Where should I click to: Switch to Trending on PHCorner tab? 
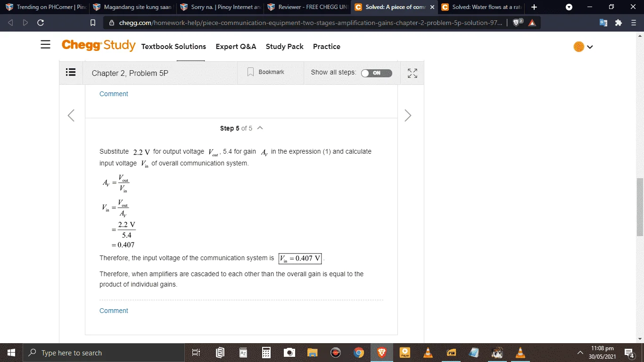point(44,7)
